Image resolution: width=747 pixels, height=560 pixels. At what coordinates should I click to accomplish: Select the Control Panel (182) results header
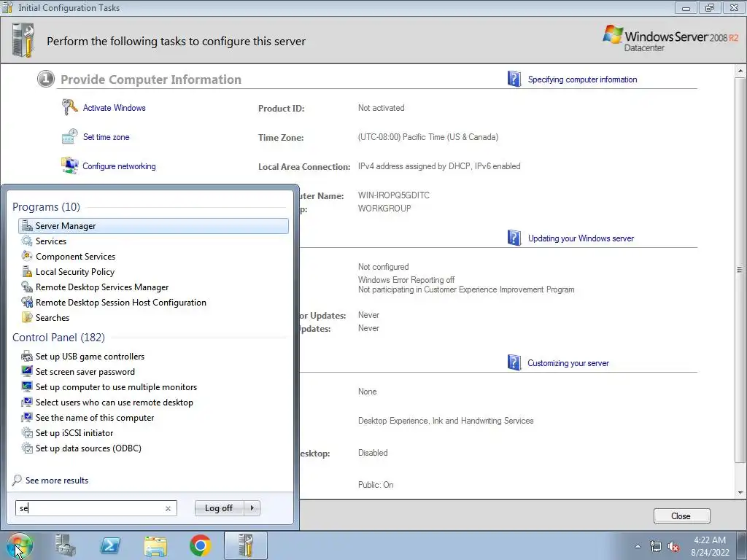tap(58, 338)
